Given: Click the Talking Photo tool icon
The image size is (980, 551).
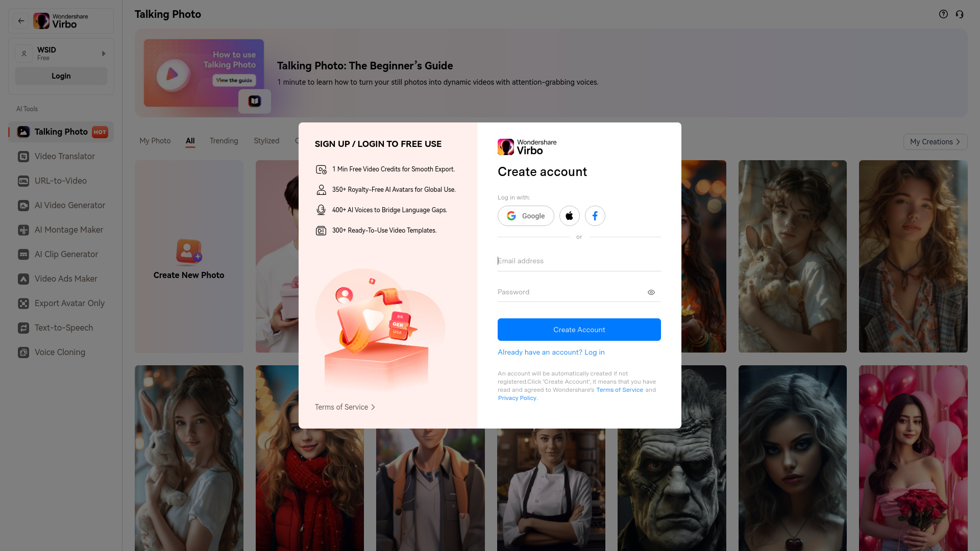Looking at the screenshot, I should point(23,131).
